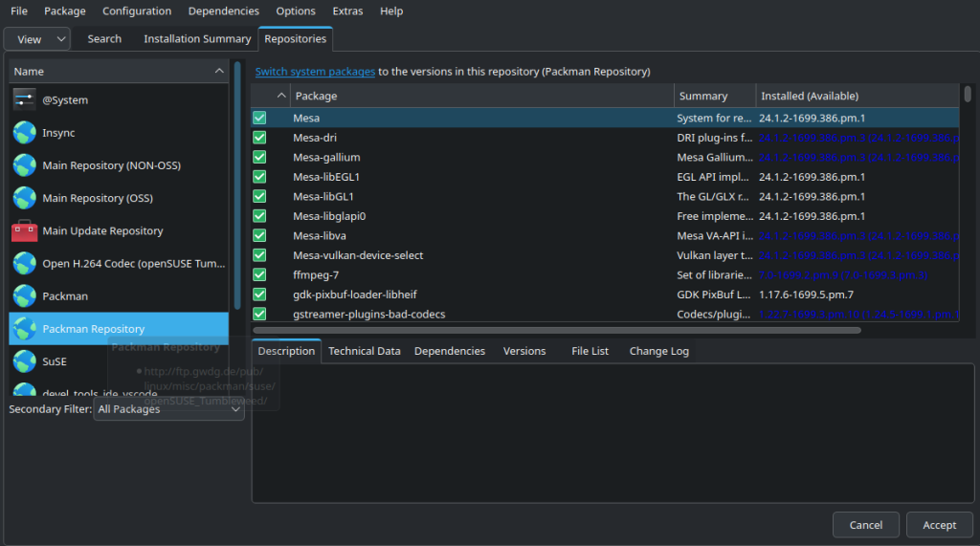Open the File menu
The height and width of the screenshot is (546, 980).
point(19,11)
